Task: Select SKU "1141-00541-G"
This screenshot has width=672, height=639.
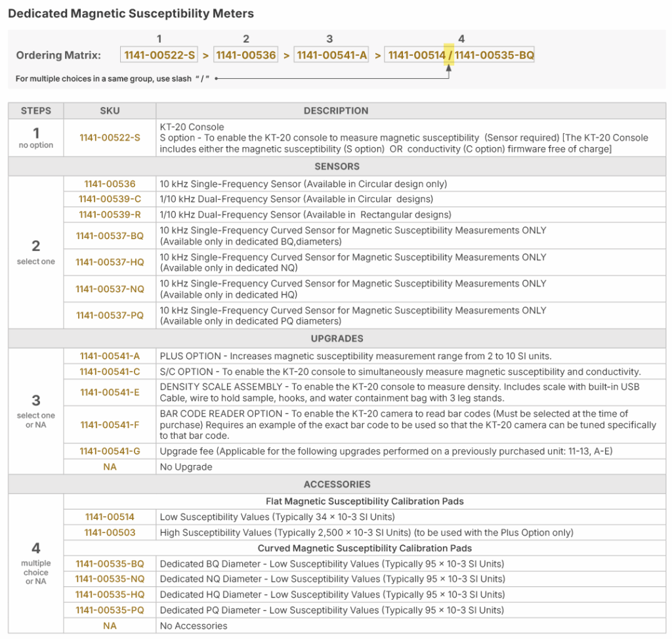Action: point(110,451)
